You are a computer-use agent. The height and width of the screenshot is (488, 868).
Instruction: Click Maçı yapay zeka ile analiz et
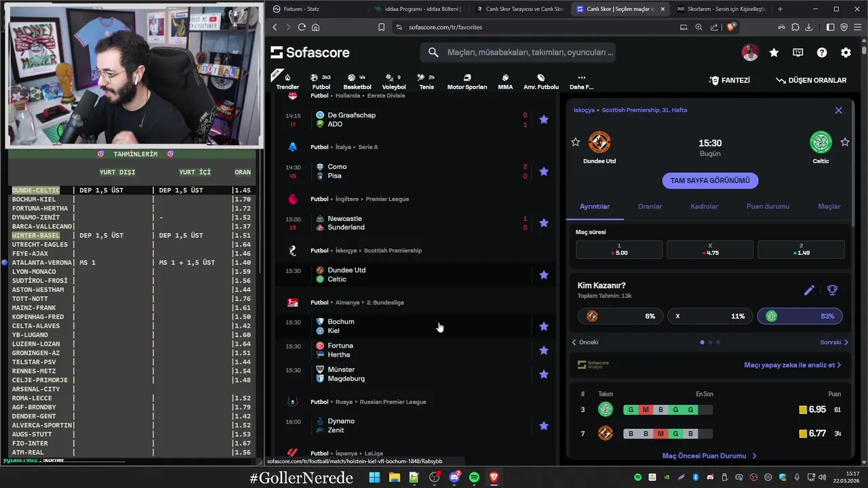click(x=792, y=365)
